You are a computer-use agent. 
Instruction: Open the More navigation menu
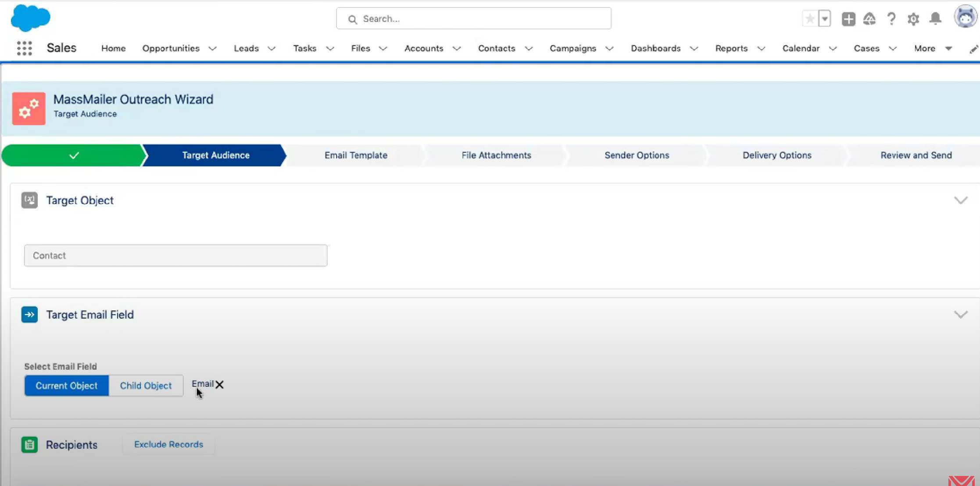[x=933, y=48]
